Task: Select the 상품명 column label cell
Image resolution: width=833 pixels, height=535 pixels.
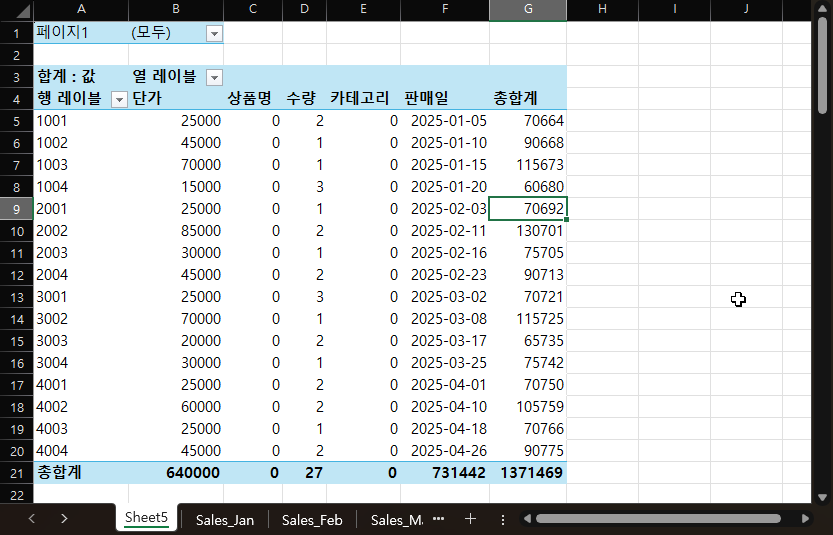Action: 253,99
